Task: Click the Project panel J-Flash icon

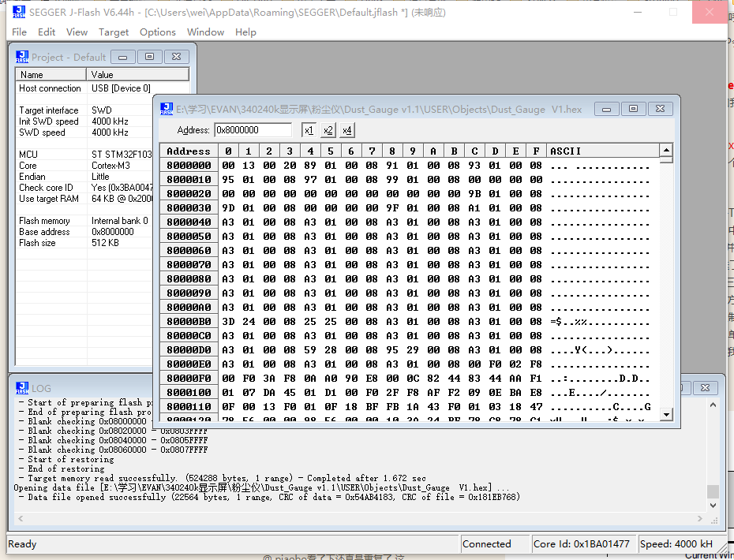Action: pos(22,57)
